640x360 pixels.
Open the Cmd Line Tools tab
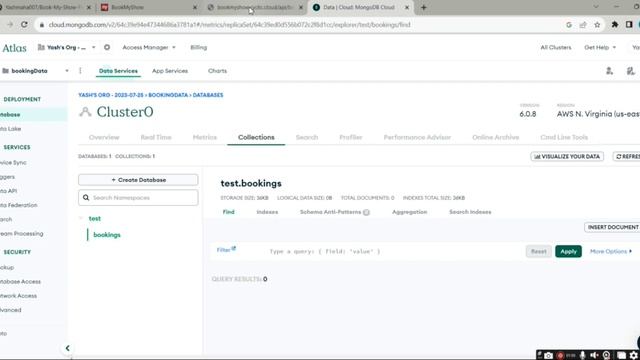coord(564,137)
